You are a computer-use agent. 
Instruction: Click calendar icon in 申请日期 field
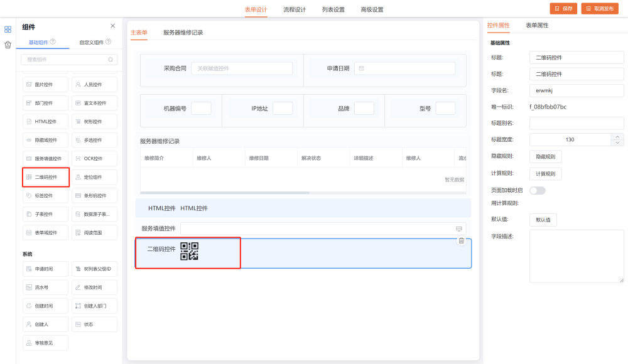tap(362, 68)
